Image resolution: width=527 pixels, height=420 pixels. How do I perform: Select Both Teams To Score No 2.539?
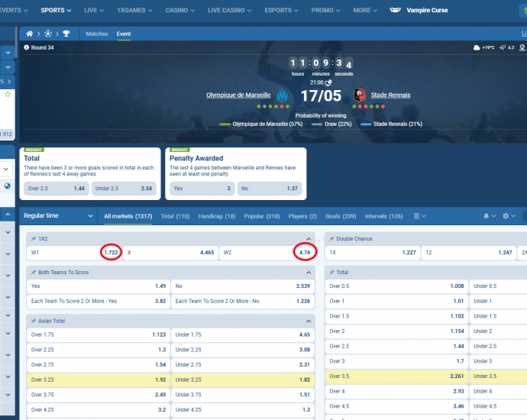(243, 286)
